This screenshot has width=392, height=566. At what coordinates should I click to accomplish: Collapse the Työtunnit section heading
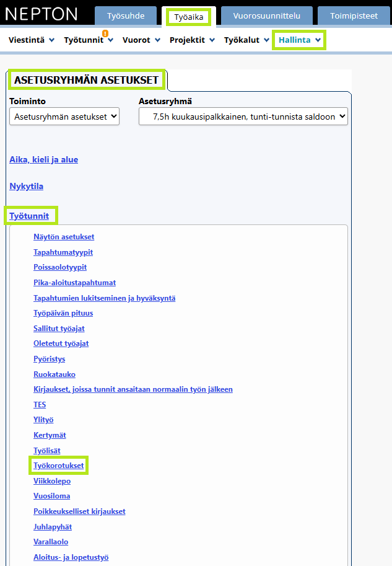tap(29, 216)
